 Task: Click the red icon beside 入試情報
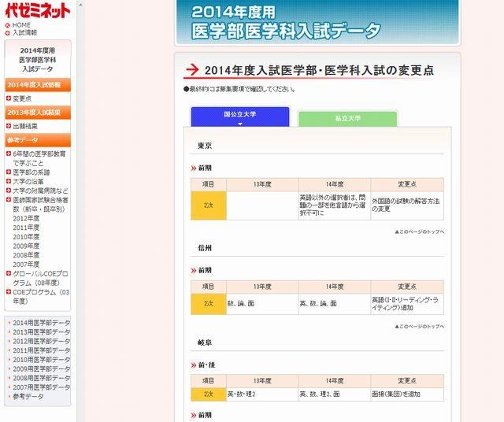tap(8, 33)
